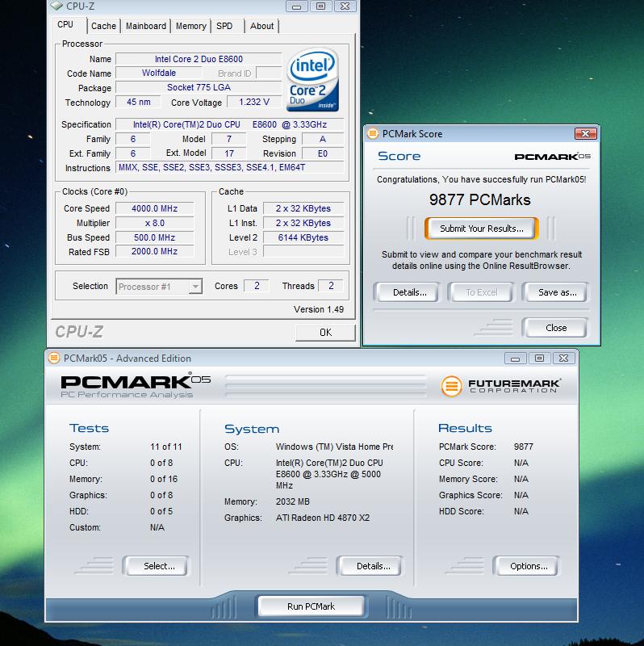Close PCMark Score dialog with red X

tap(585, 133)
